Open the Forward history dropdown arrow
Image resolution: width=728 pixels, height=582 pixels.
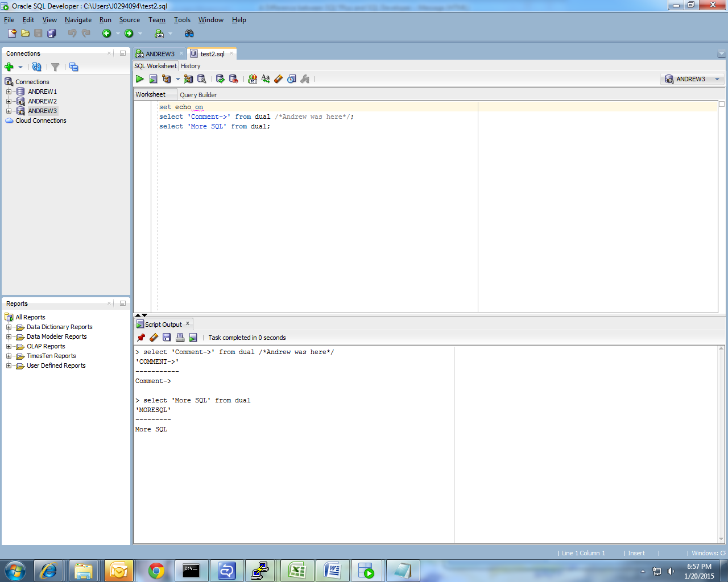(x=140, y=34)
